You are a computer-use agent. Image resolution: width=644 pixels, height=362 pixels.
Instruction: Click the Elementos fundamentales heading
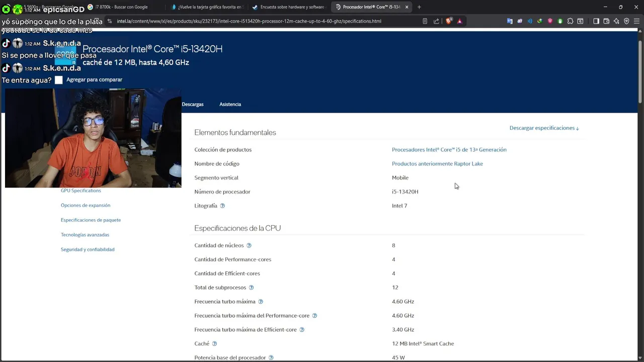coord(235,133)
